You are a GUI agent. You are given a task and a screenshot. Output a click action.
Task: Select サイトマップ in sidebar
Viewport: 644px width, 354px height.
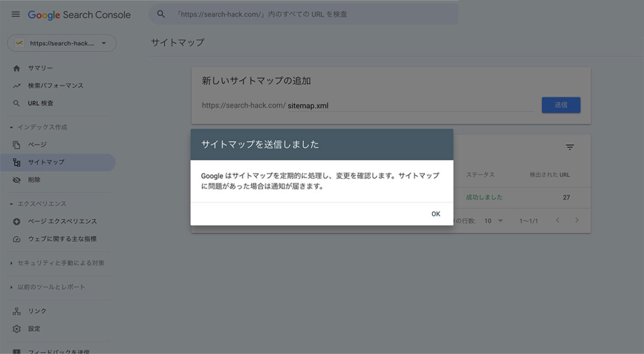57,162
